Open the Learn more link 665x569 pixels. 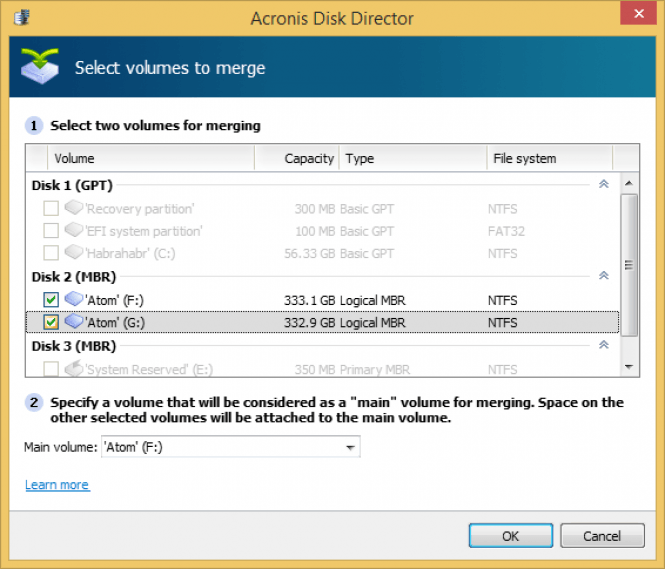point(57,485)
